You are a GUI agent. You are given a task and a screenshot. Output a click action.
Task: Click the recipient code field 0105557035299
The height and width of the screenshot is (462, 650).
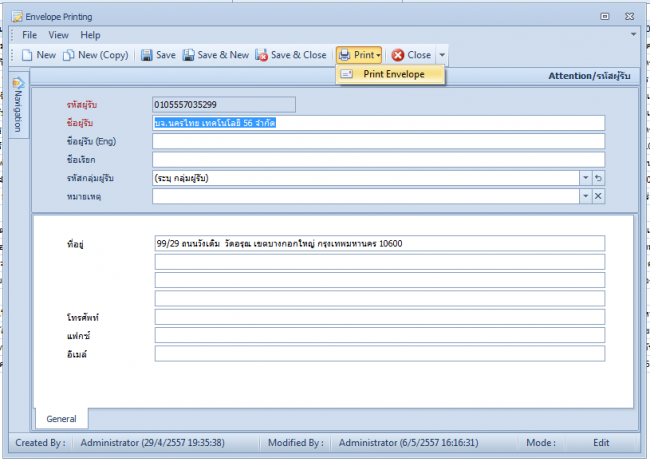pyautogui.click(x=224, y=105)
